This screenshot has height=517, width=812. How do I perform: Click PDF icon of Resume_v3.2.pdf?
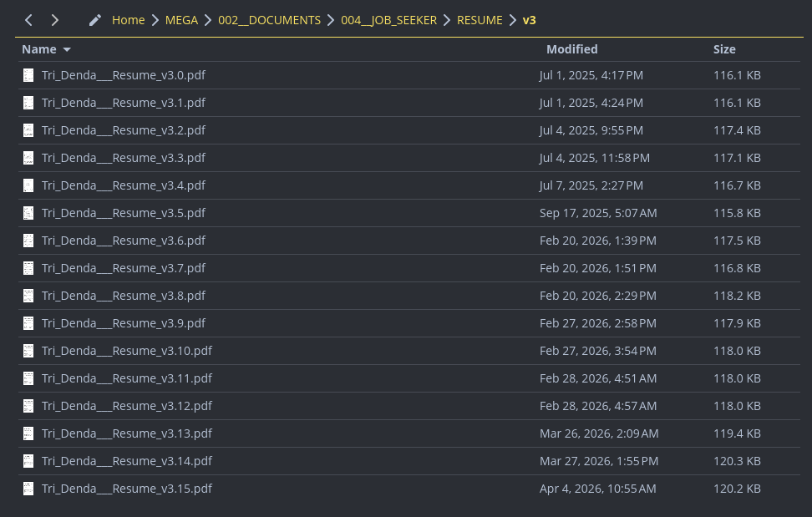pos(28,130)
